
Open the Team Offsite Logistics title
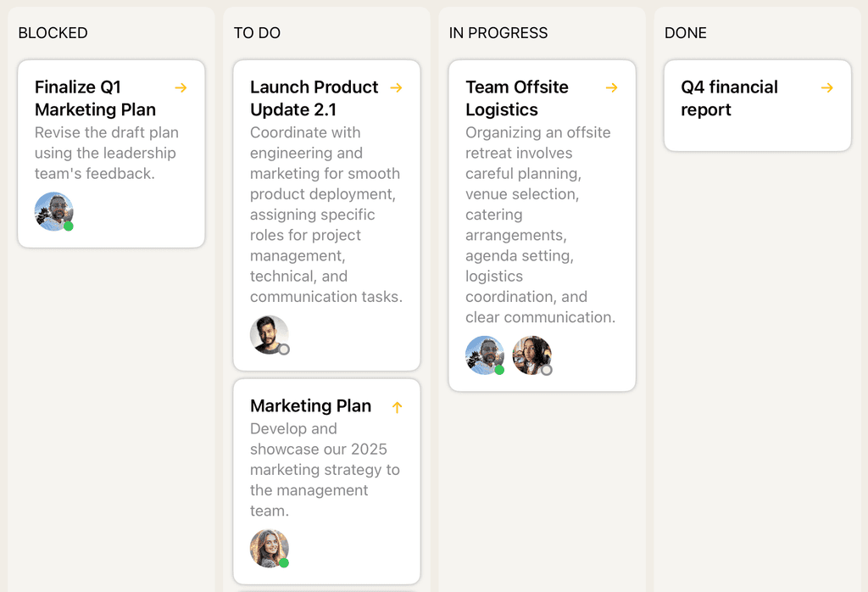[516, 98]
